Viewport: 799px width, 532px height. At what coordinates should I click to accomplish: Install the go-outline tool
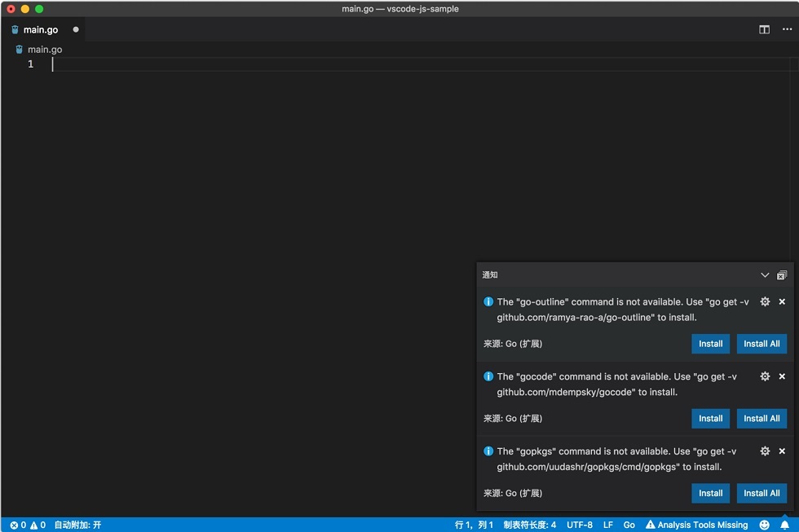click(x=710, y=344)
